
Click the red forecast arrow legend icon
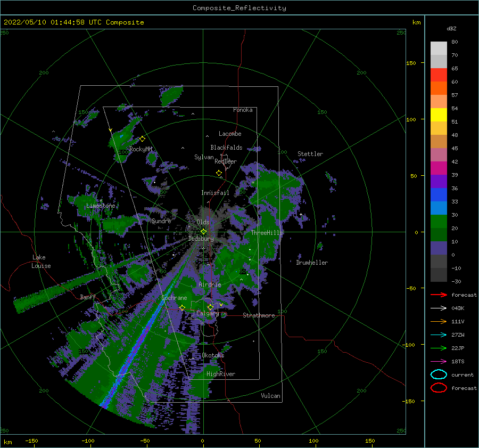pyautogui.click(x=439, y=295)
